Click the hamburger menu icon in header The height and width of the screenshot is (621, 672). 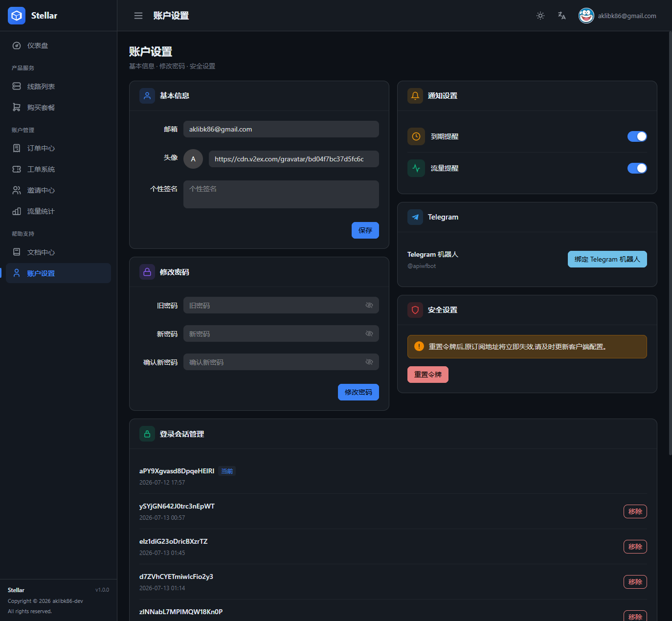pyautogui.click(x=138, y=16)
